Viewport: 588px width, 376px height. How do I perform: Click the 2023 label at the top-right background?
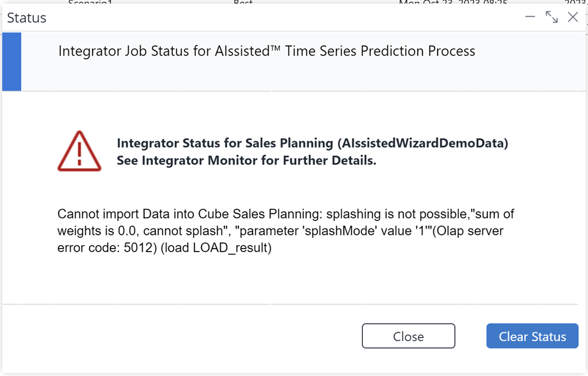[x=577, y=3]
